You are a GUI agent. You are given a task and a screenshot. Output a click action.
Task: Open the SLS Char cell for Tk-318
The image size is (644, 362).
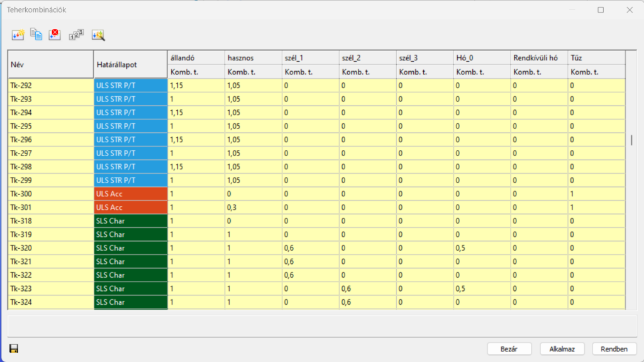[130, 221]
